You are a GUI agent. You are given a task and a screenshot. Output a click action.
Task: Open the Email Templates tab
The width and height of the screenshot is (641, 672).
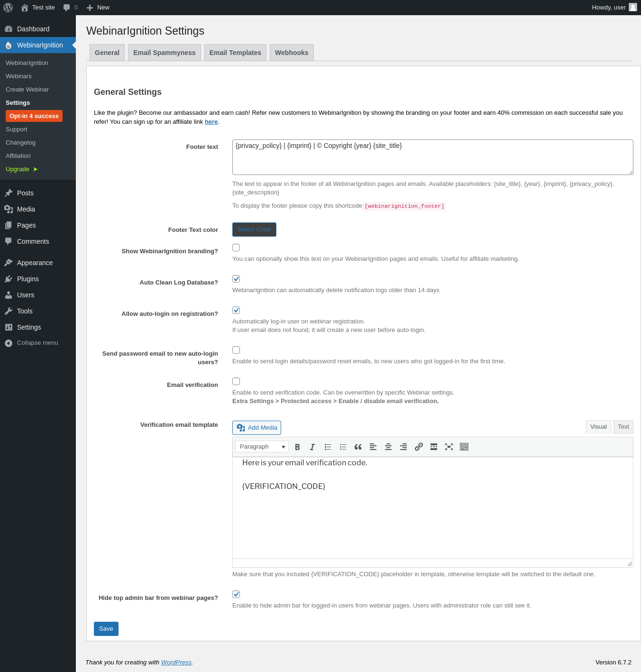235,53
